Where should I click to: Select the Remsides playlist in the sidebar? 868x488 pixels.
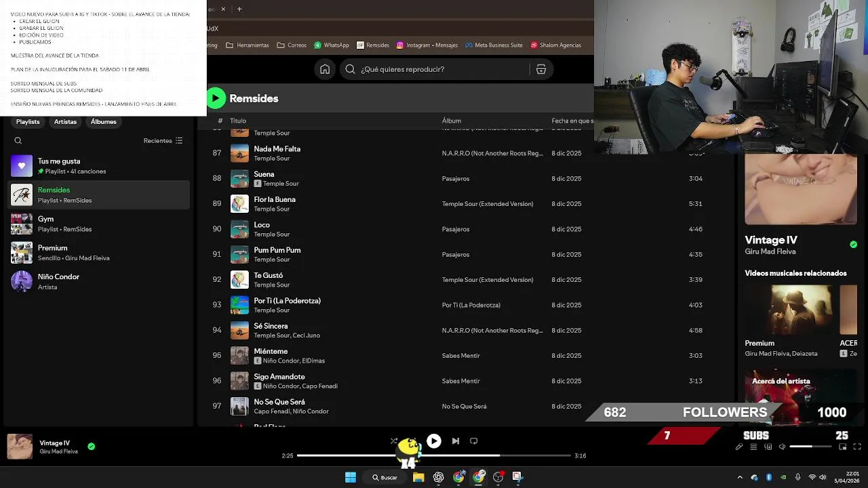(99, 195)
